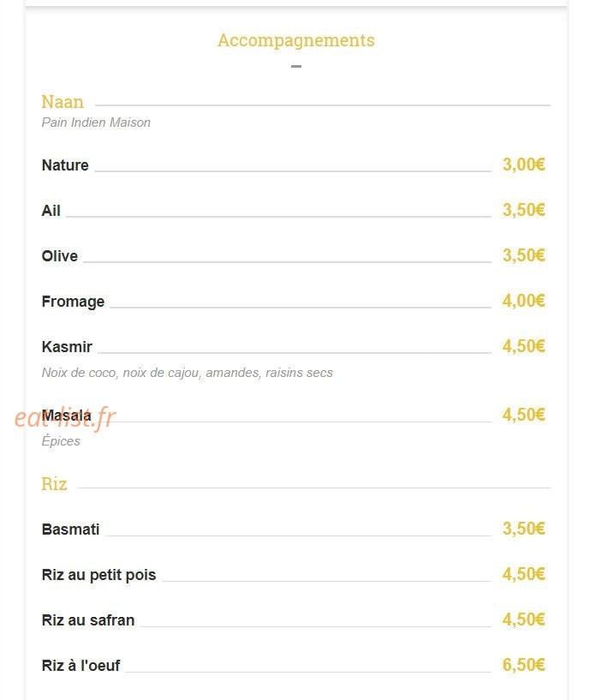This screenshot has width=596, height=700.
Task: Select the Kasmir naan entry
Action: (x=67, y=346)
